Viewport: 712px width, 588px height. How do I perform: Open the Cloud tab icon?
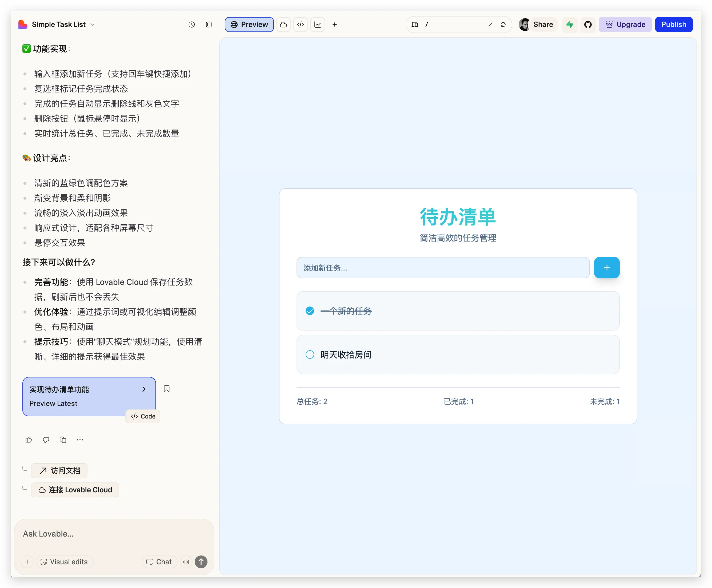tap(283, 24)
